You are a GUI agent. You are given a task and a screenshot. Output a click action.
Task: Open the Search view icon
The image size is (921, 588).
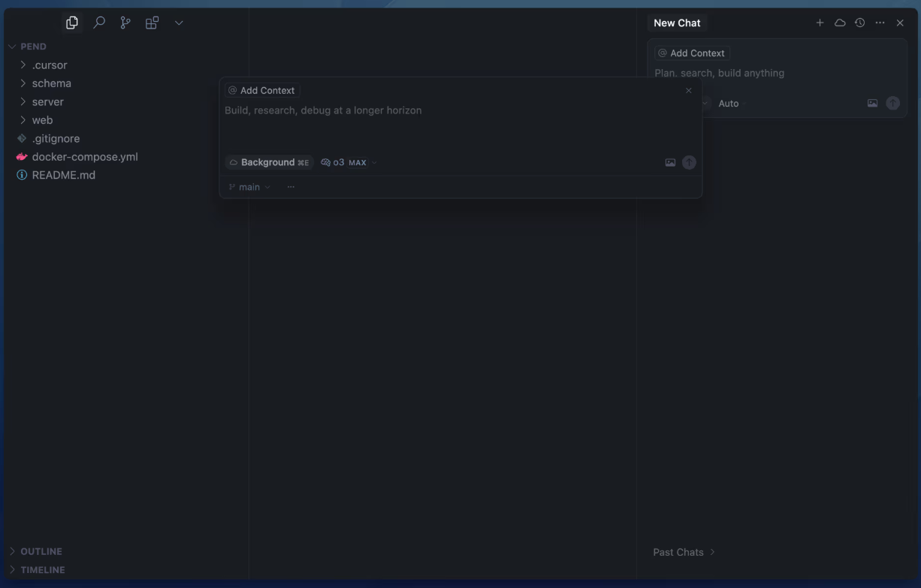point(99,23)
